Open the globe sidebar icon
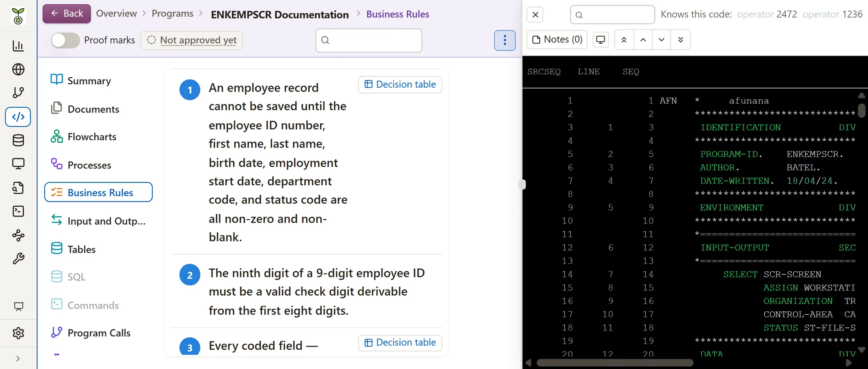Image resolution: width=868 pixels, height=369 pixels. pos(18,69)
